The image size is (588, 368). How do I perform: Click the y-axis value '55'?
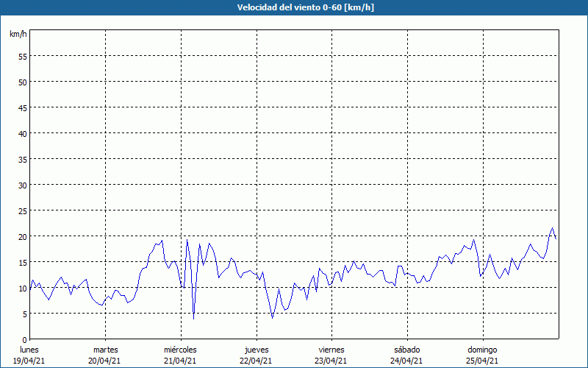coord(23,57)
